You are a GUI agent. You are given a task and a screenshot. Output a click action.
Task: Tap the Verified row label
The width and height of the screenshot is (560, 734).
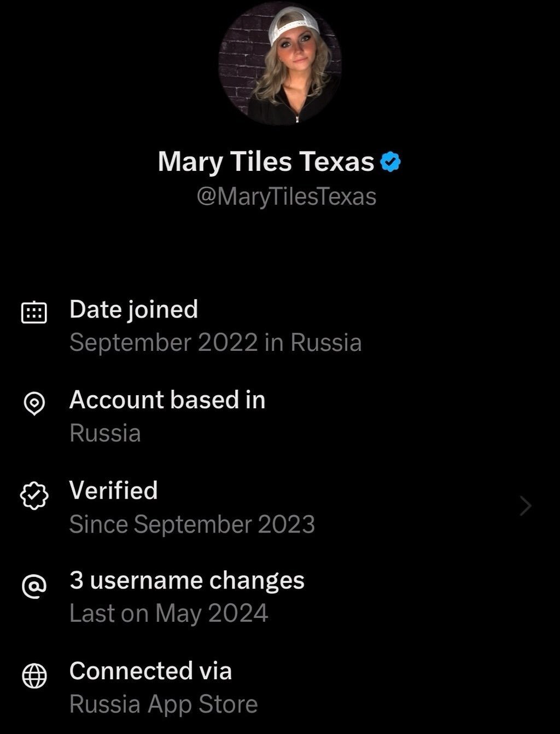113,490
